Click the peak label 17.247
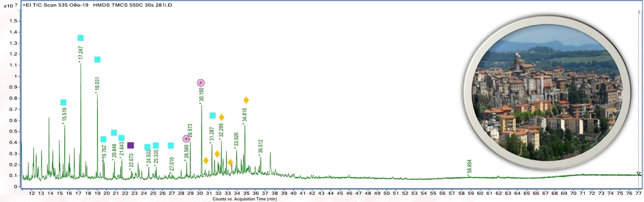Image resolution: width=644 pixels, height=202 pixels. [x=81, y=54]
